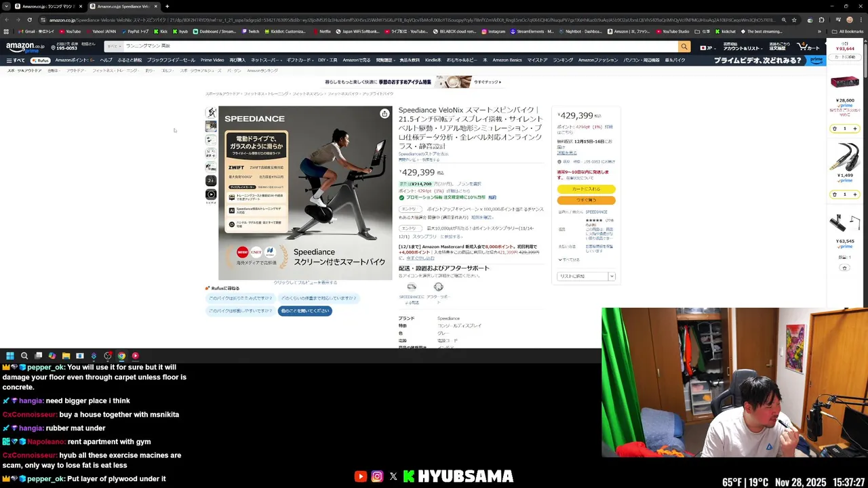This screenshot has height=488, width=868.
Task: Open the search category すべて dropdown
Action: [x=114, y=47]
